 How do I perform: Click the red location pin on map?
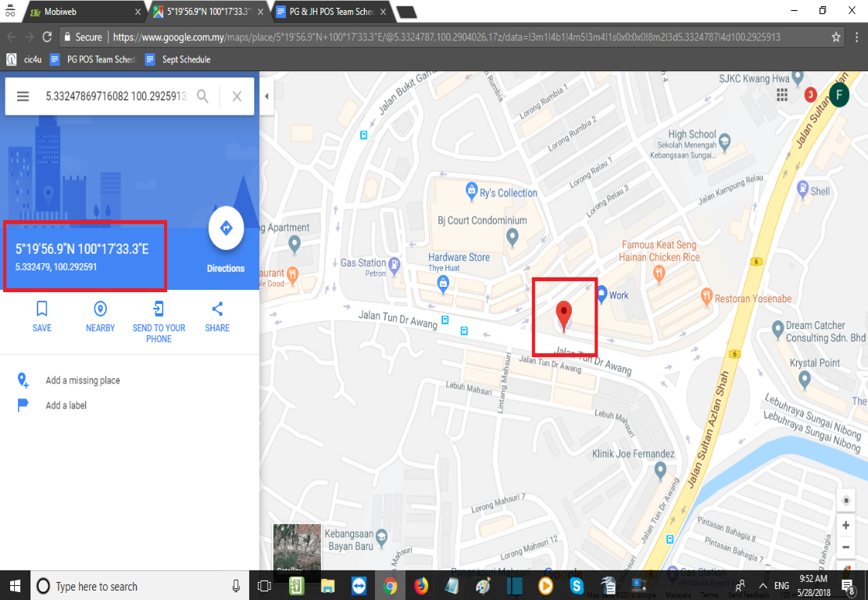(563, 316)
